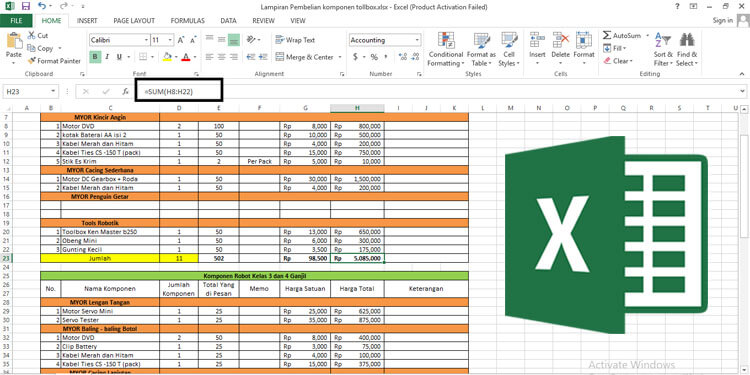Viewport: 750px width, 375px height.
Task: Open Format as Table gallery
Action: tap(481, 49)
